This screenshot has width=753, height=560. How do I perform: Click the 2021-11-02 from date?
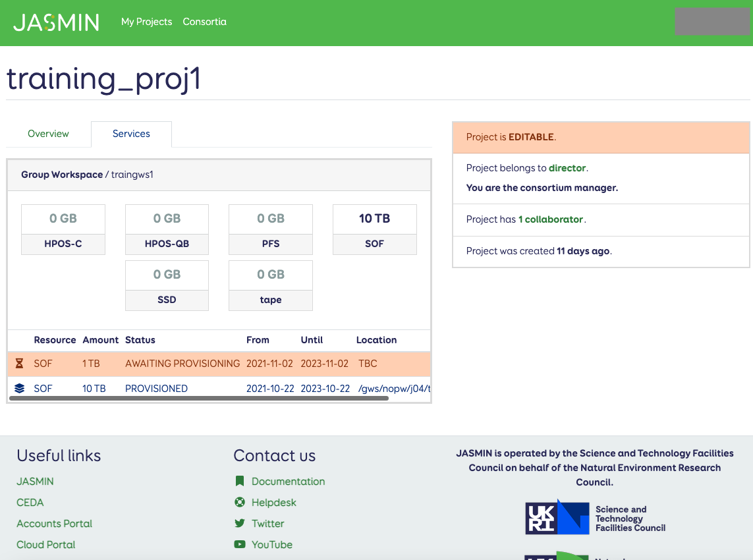[x=269, y=364]
